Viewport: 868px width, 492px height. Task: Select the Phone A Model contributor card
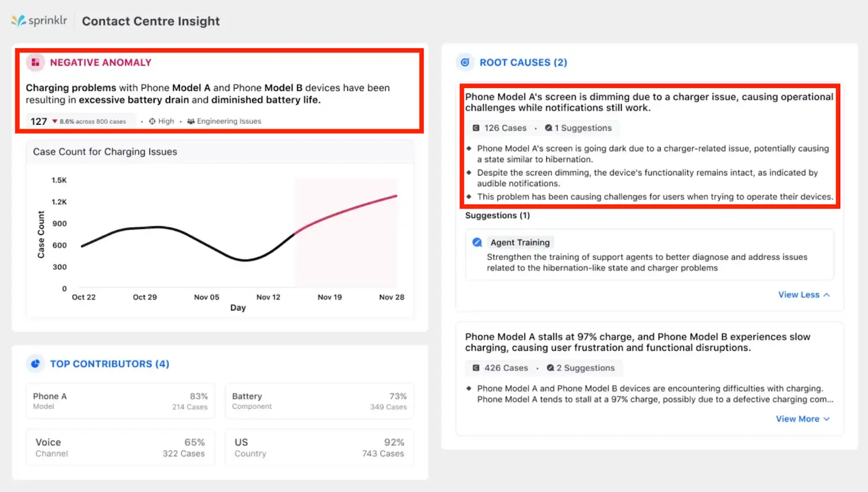point(120,400)
